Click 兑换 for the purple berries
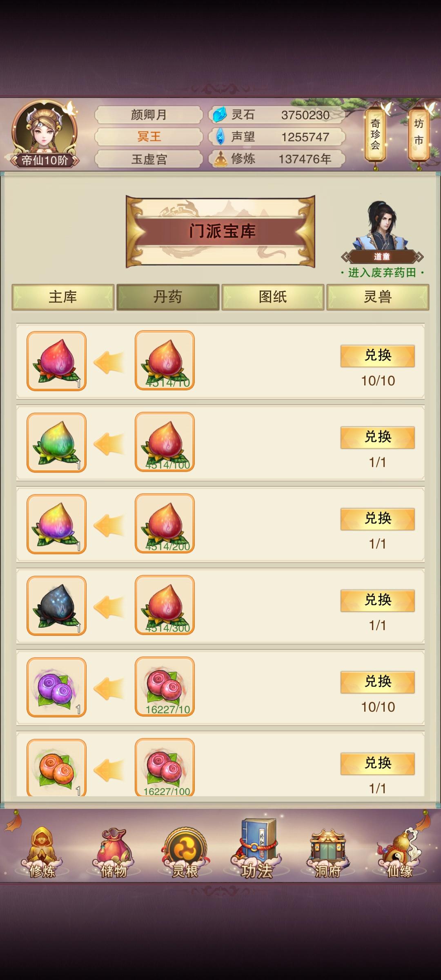The image size is (441, 980). 378,682
